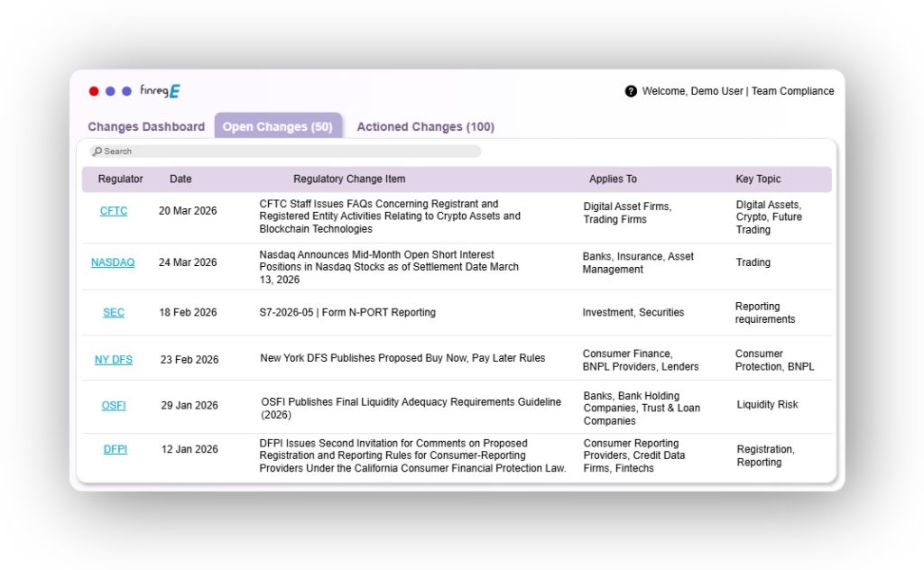This screenshot has width=924, height=570.
Task: Switch to Open Changes (50) tab
Action: (278, 127)
